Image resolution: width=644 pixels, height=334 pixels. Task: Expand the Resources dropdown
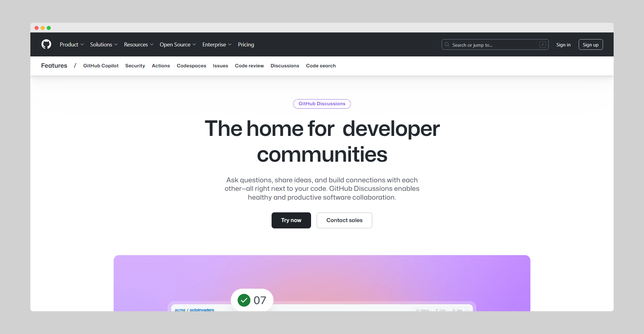pyautogui.click(x=139, y=45)
